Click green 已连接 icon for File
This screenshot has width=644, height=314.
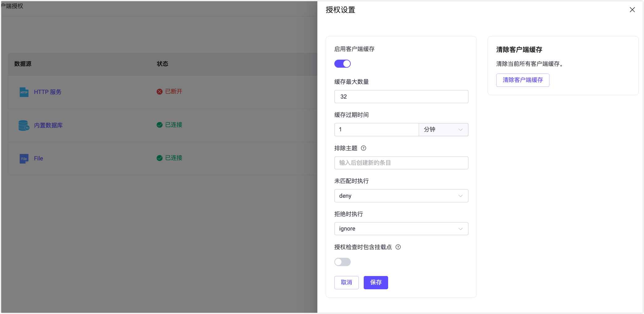159,158
